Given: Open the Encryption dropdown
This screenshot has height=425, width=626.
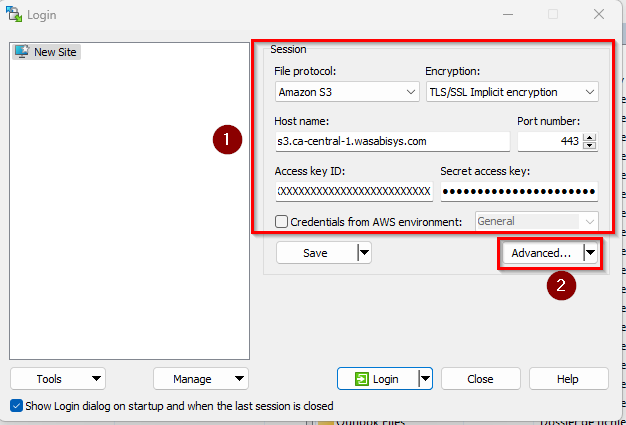Looking at the screenshot, I should pyautogui.click(x=512, y=92).
